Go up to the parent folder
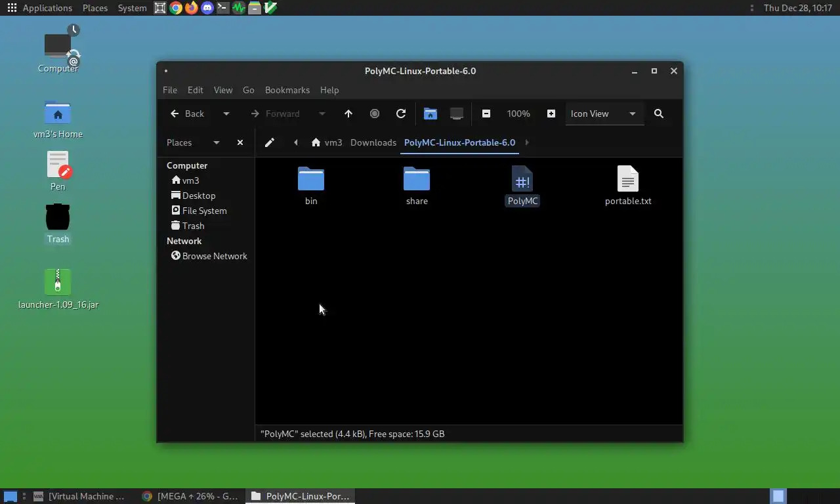Image resolution: width=840 pixels, height=504 pixels. [x=348, y=114]
